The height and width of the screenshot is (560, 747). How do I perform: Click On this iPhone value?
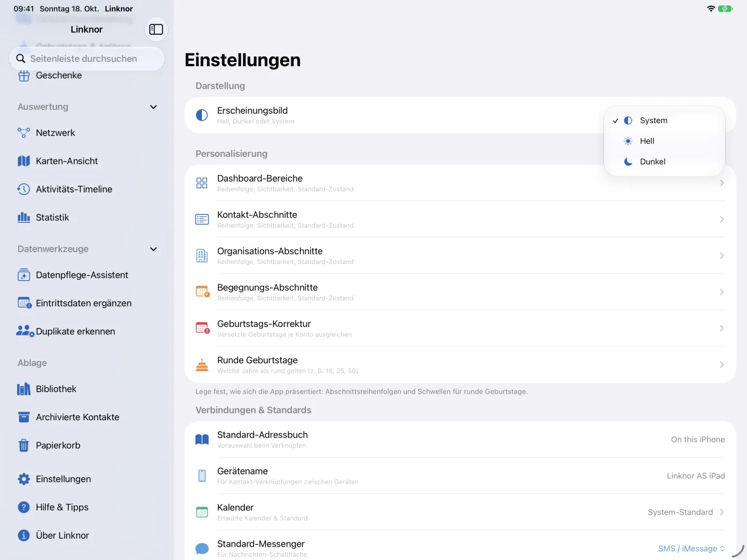point(698,439)
